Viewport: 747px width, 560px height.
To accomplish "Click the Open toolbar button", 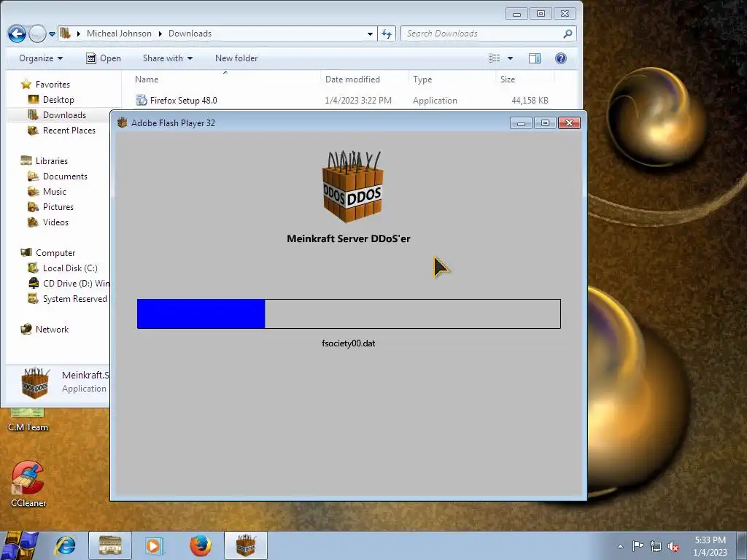I will tap(104, 58).
